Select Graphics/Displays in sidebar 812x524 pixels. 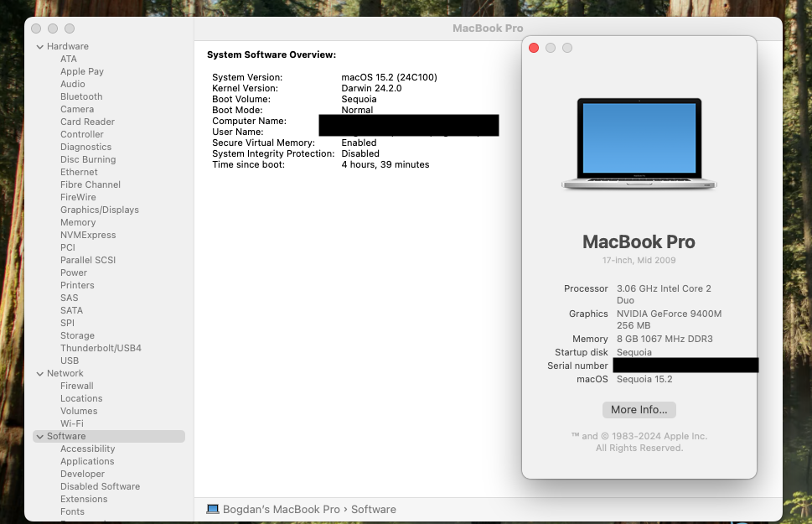click(100, 210)
